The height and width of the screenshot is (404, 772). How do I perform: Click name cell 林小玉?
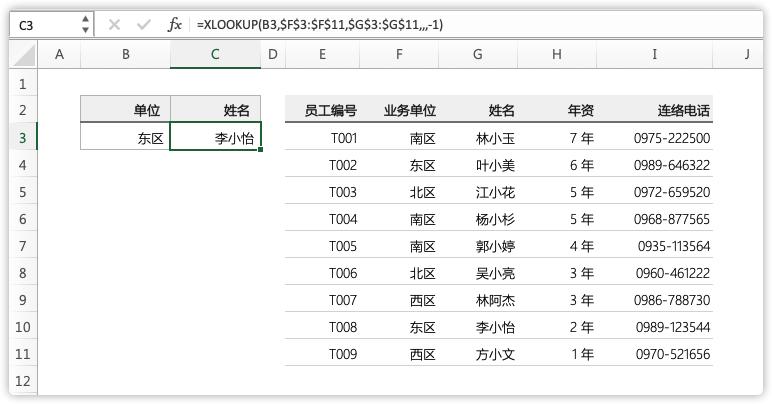point(478,137)
